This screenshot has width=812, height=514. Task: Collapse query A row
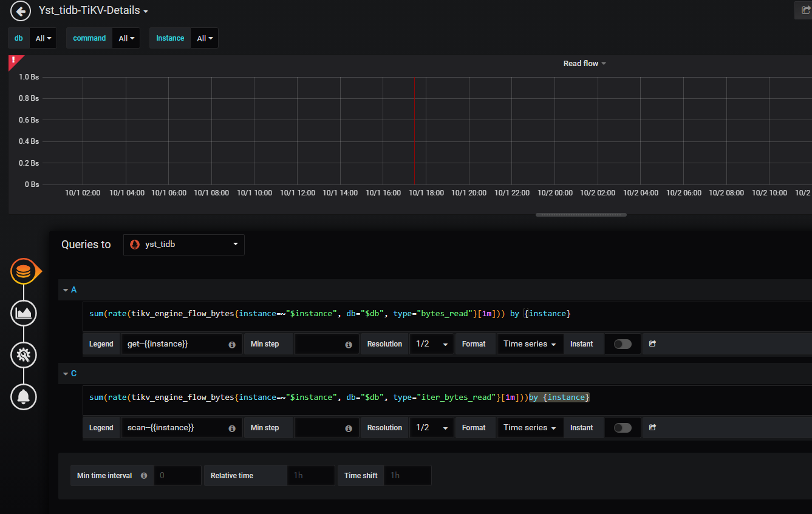pyautogui.click(x=66, y=290)
